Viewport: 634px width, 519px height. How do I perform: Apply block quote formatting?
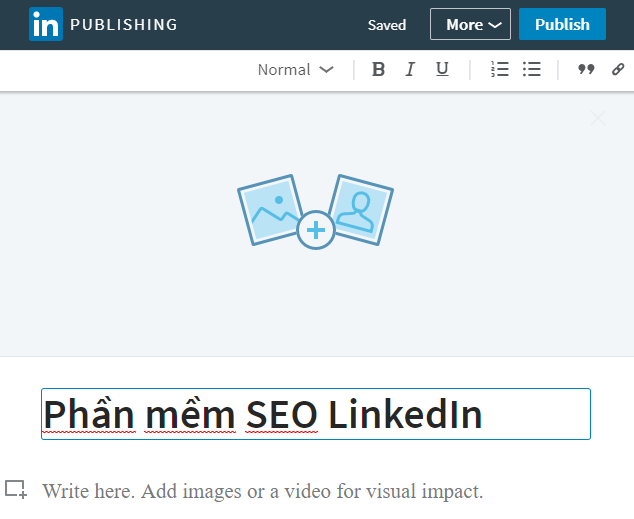pos(586,70)
